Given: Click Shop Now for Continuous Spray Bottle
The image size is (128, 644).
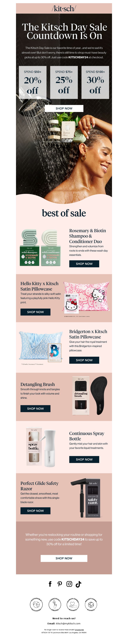Looking at the screenshot, I should 84,459.
